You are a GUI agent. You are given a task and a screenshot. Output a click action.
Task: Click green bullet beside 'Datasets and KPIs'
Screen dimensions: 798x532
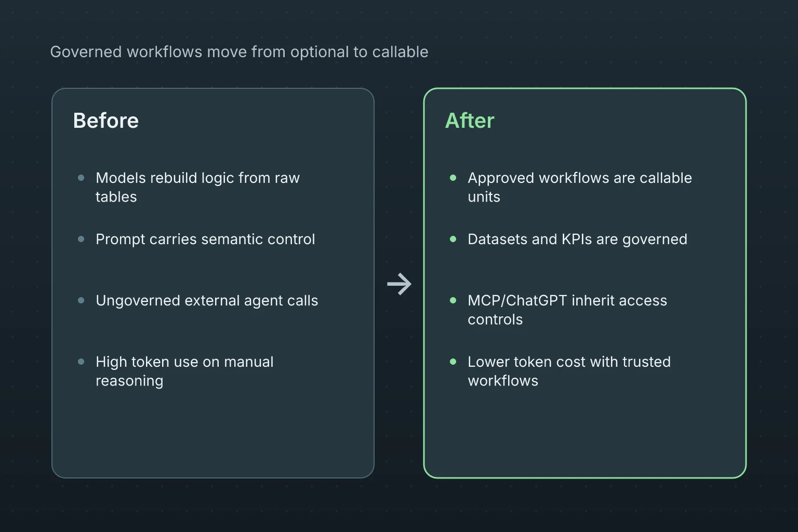tap(453, 239)
